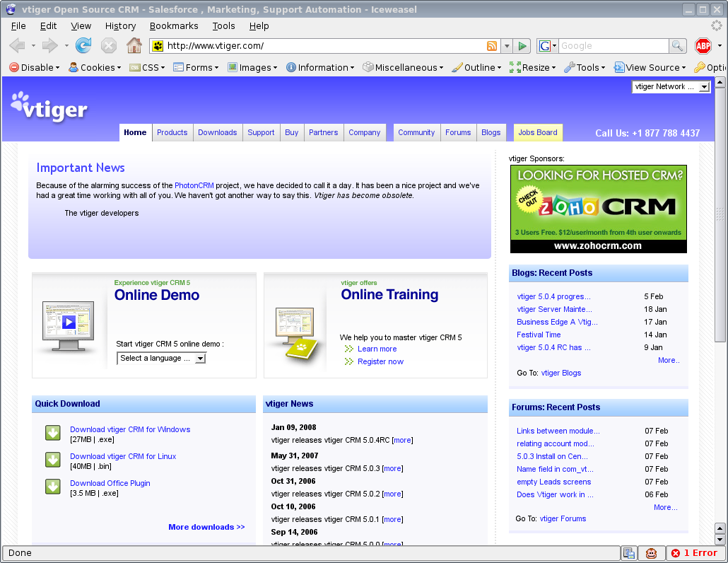Open the Images web developer menu
The height and width of the screenshot is (563, 728).
[x=252, y=68]
